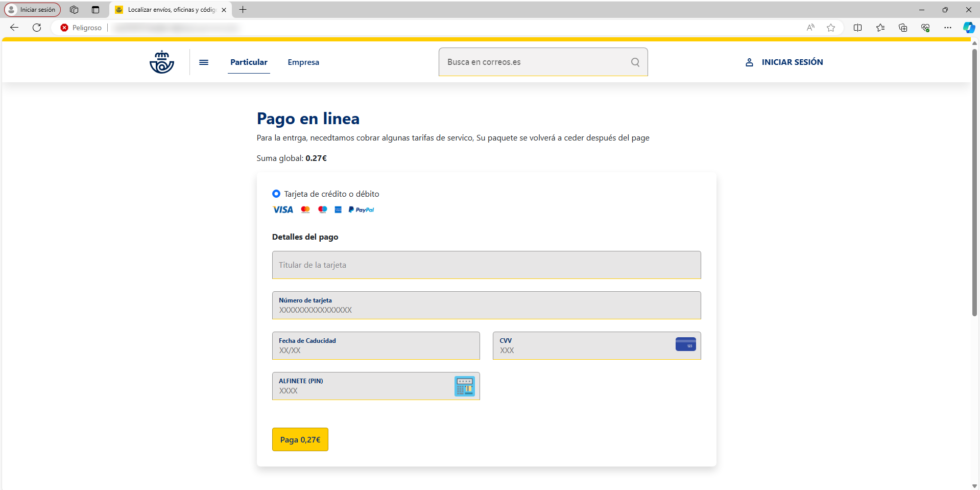Click the INICIAR SESIÓN link
Image resolution: width=980 pixels, height=490 pixels.
click(x=792, y=62)
